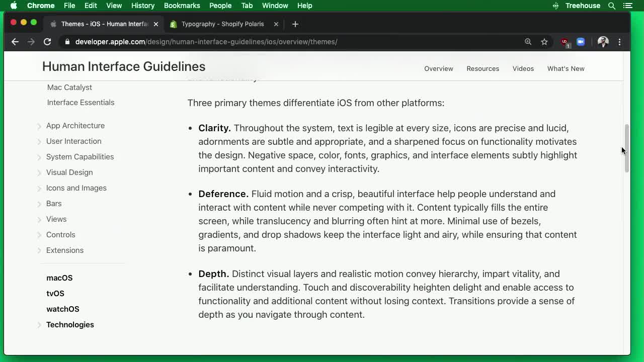Click the back navigation arrow
The width and height of the screenshot is (644, 362).
[15, 42]
